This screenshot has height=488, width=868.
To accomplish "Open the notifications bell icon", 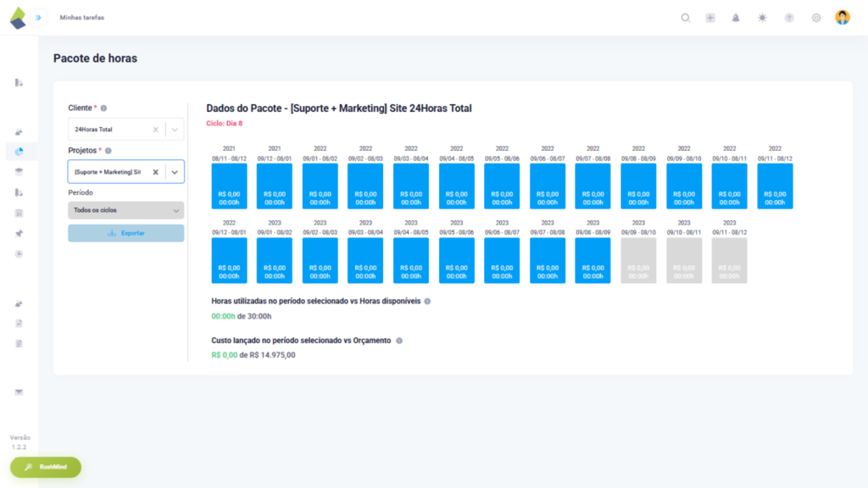I will pos(736,17).
